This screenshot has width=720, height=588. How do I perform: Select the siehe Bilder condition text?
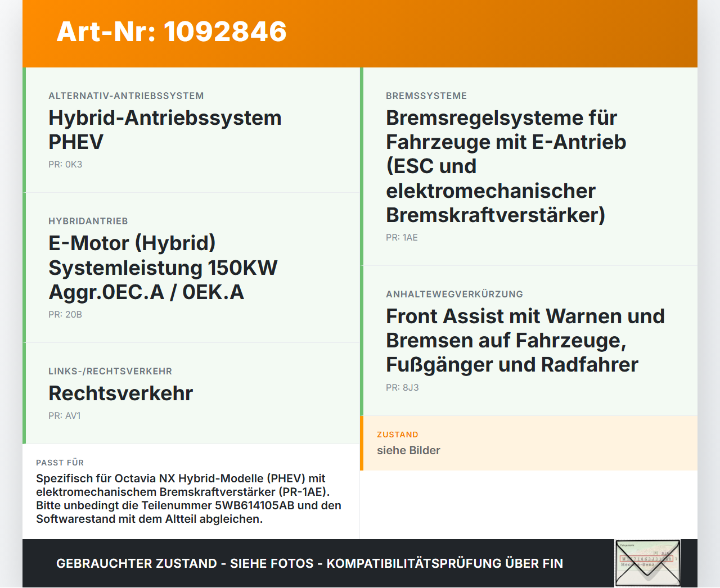pyautogui.click(x=408, y=451)
